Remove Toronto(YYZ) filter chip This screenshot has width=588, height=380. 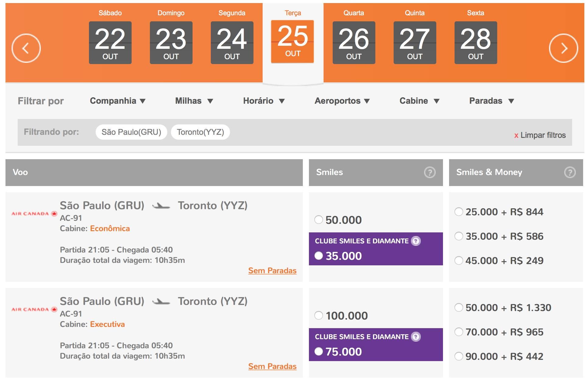coord(200,132)
